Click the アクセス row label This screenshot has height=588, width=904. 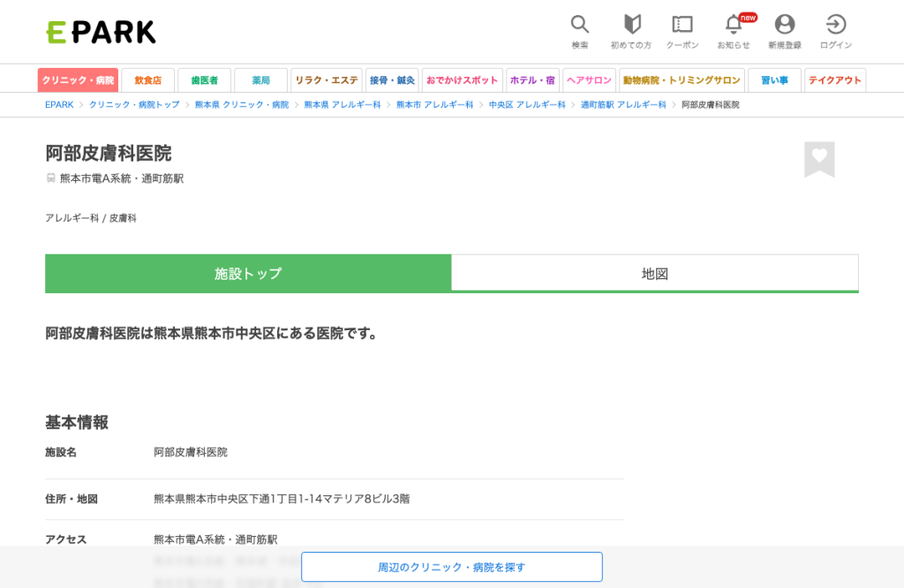tap(65, 539)
